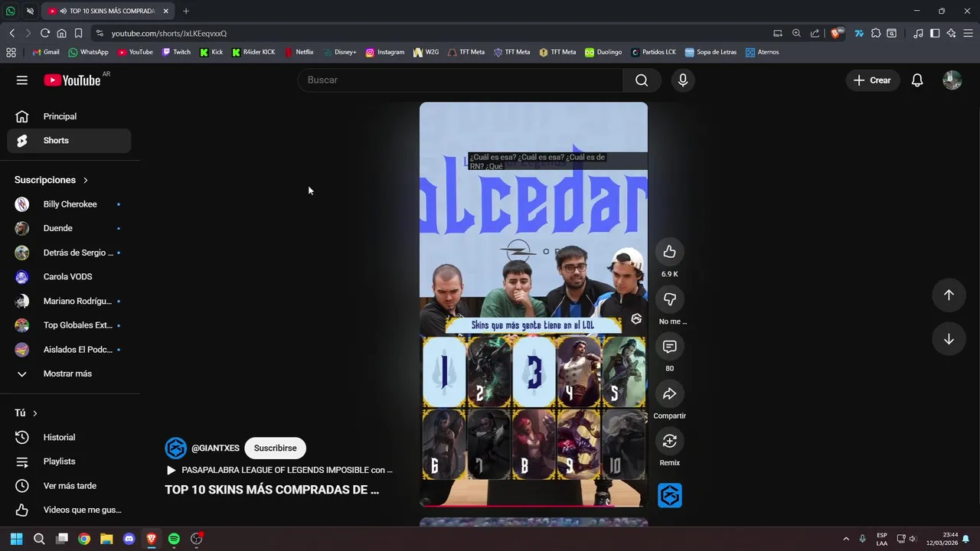Zoom the page with magnifier icon
This screenshot has width=980, height=551.
pos(796,33)
